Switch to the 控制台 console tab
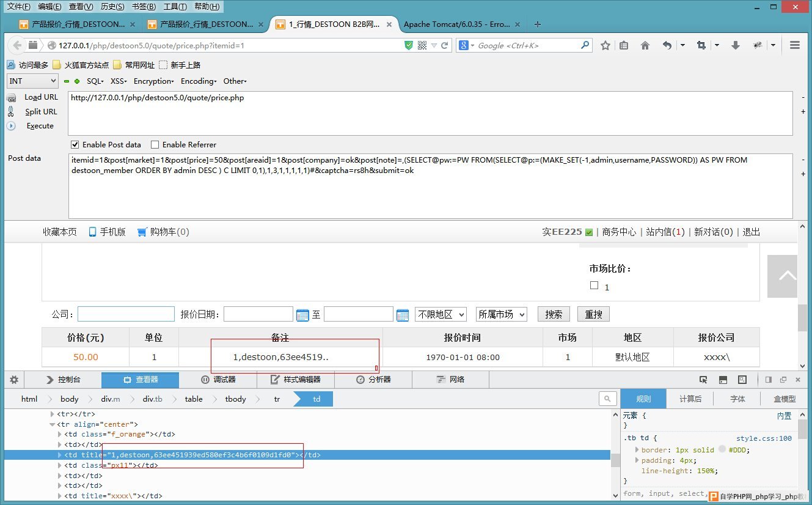812x505 pixels. pyautogui.click(x=63, y=380)
